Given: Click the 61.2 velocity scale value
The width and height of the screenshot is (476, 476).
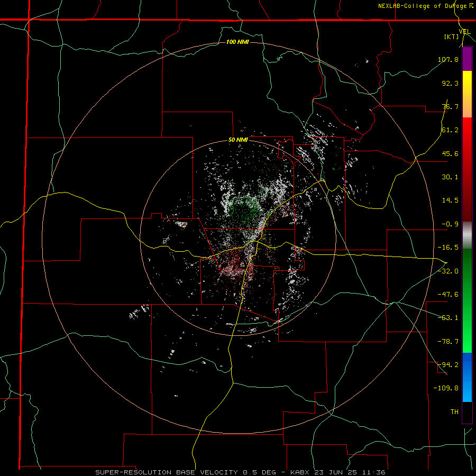Looking at the screenshot, I should tap(450, 130).
